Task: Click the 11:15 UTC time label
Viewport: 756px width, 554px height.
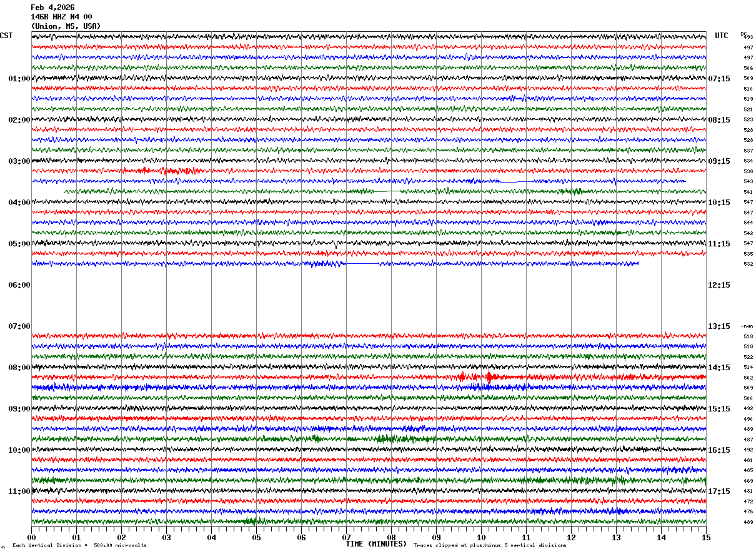Action: pyautogui.click(x=719, y=244)
